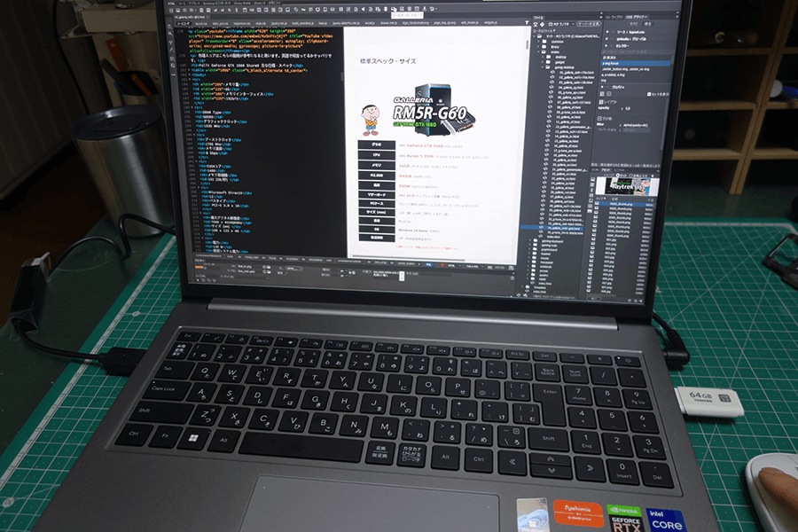
Task: Expand the gadget folder in Files panel
Action: tap(543, 62)
